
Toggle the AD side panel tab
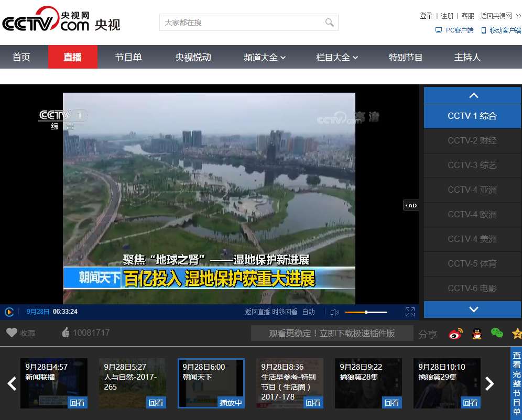click(411, 205)
